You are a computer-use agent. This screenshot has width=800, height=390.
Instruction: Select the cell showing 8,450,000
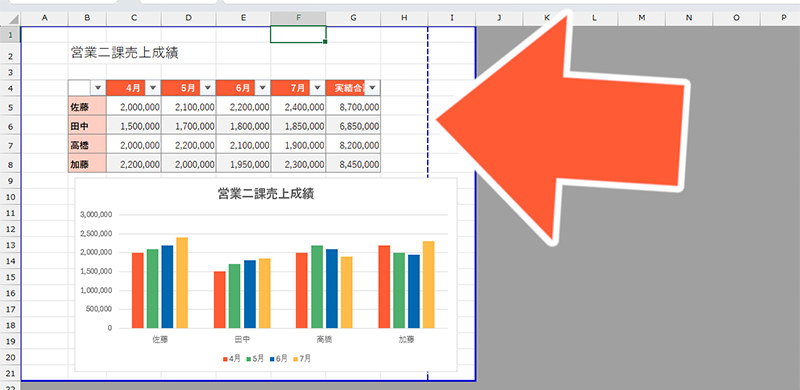pos(354,164)
